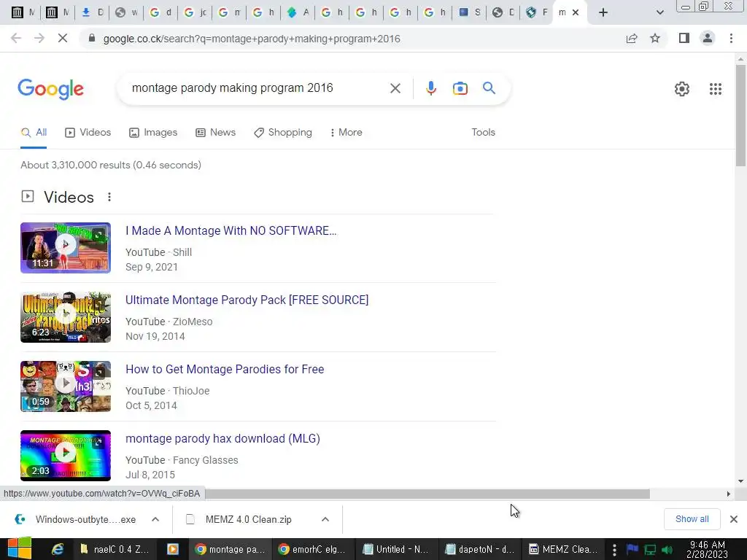Expand options for Windows-outbyte download
The width and height of the screenshot is (747, 560).
(x=155, y=519)
